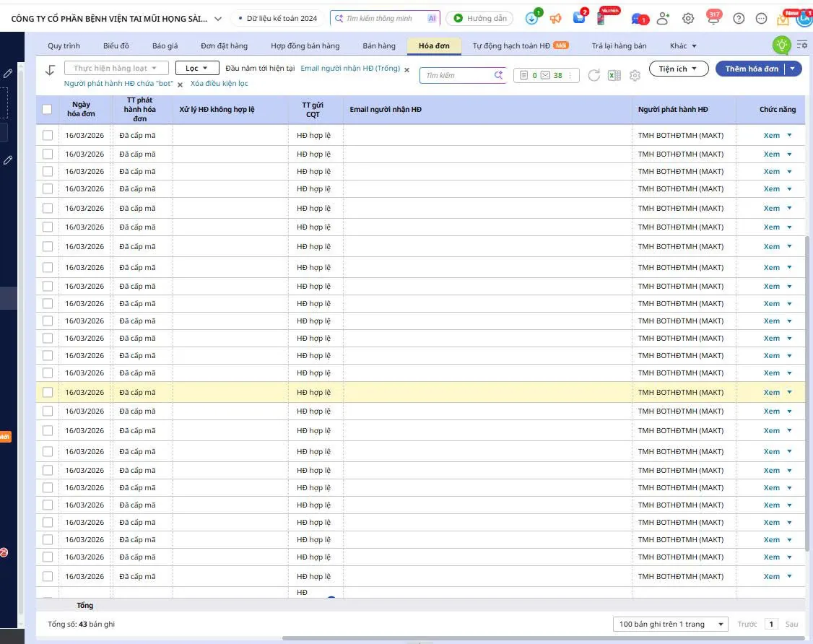Switch to the Báo giá tab

click(165, 45)
